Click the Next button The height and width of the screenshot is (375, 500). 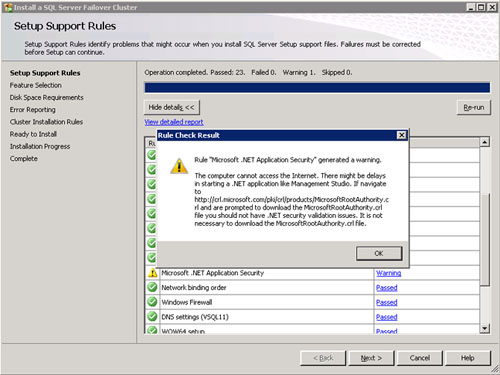click(371, 358)
